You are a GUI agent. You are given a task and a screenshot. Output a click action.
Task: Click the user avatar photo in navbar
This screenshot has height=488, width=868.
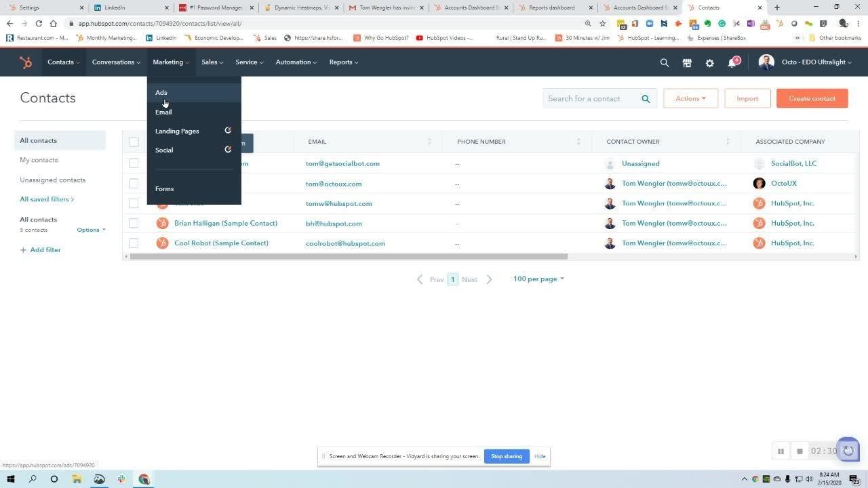pyautogui.click(x=766, y=62)
